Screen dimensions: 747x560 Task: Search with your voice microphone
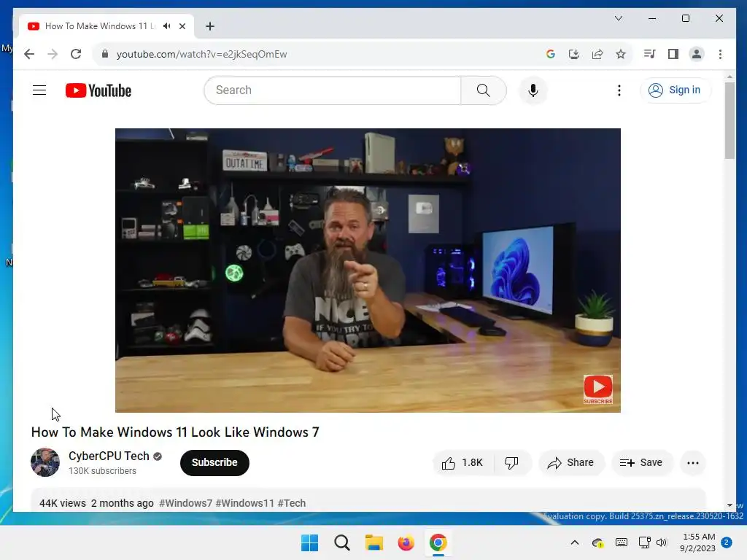pyautogui.click(x=533, y=90)
